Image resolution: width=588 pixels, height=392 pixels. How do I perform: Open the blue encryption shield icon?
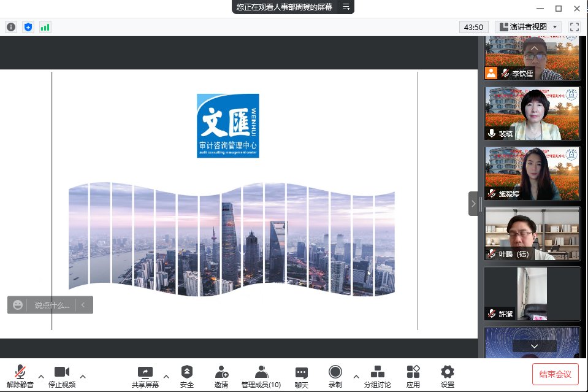coord(28,27)
